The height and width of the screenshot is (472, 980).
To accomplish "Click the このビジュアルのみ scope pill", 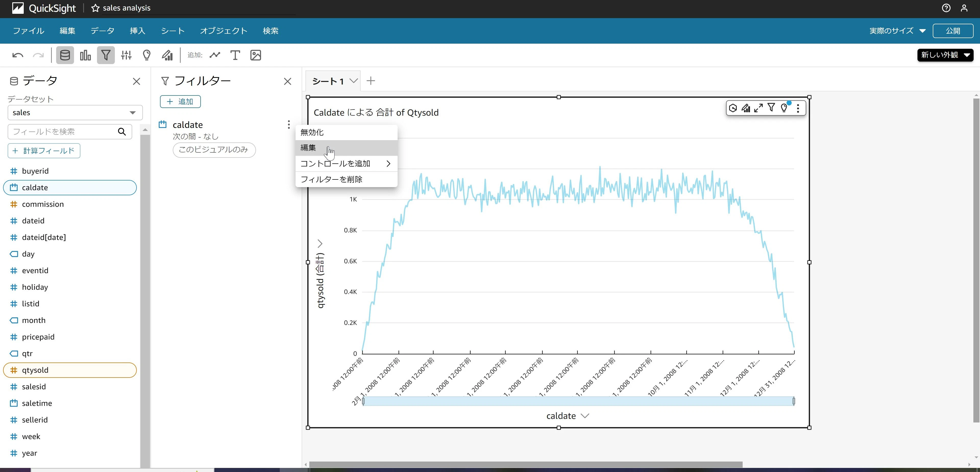I will (214, 150).
